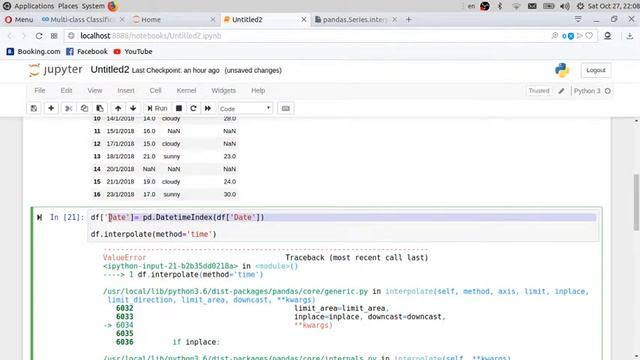
Task: Switch to the Home browser tab
Action: (151, 20)
